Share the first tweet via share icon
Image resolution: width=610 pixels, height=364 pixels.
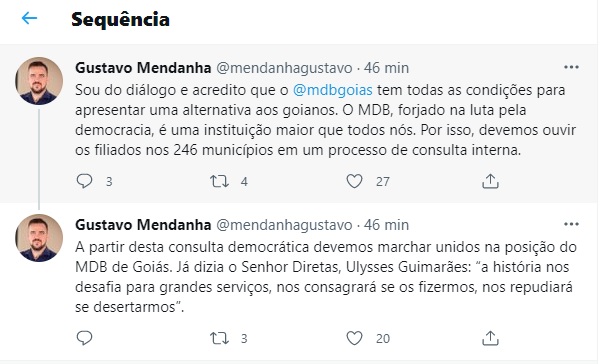pos(490,181)
